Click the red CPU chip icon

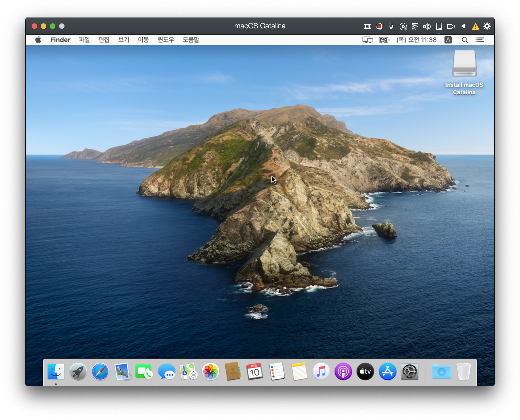coord(379,26)
